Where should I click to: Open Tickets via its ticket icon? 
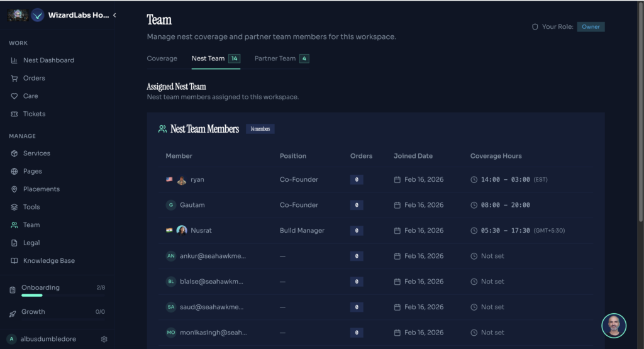pyautogui.click(x=14, y=114)
